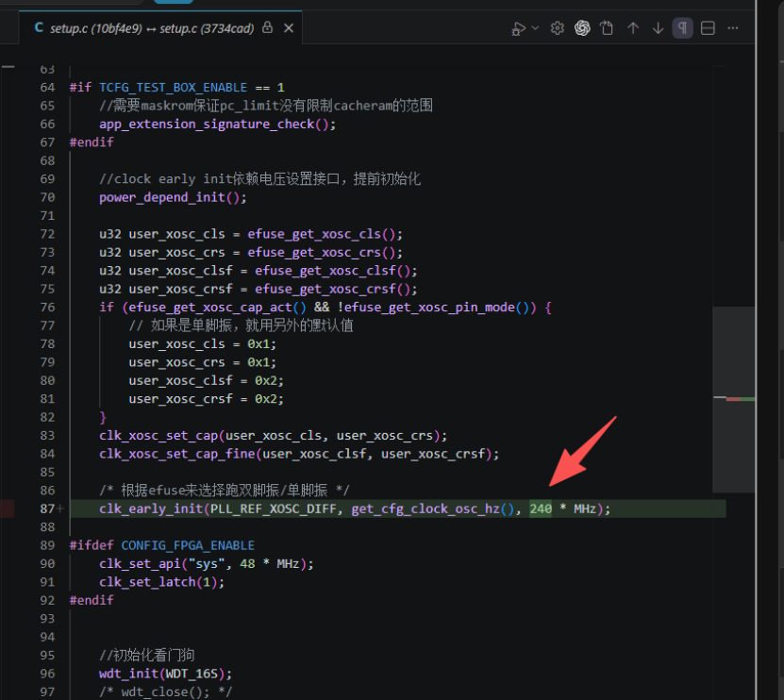Screen dimensions: 784x700
Task: Click clk_set_api on line 90
Action: click(140, 564)
